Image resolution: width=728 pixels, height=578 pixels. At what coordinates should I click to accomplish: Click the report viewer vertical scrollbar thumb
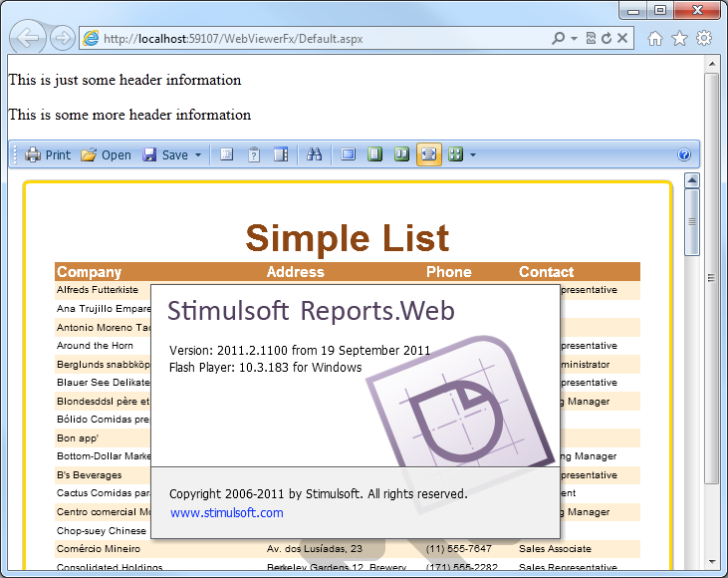click(692, 222)
